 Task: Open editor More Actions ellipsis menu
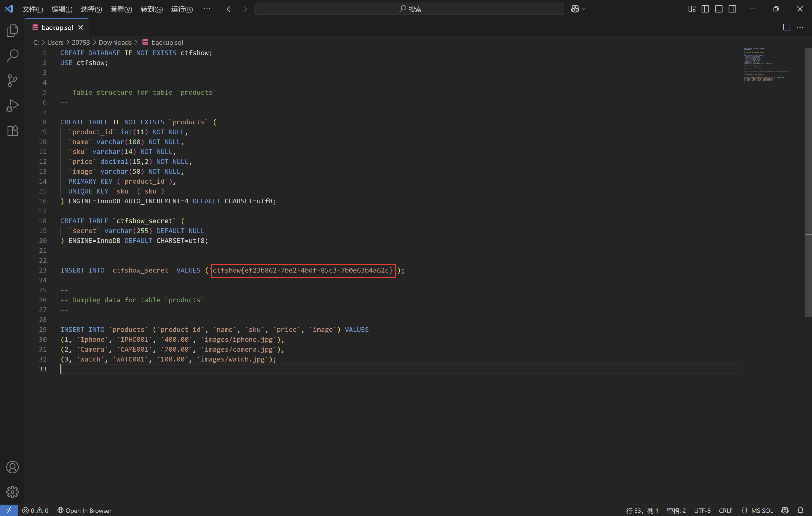800,27
